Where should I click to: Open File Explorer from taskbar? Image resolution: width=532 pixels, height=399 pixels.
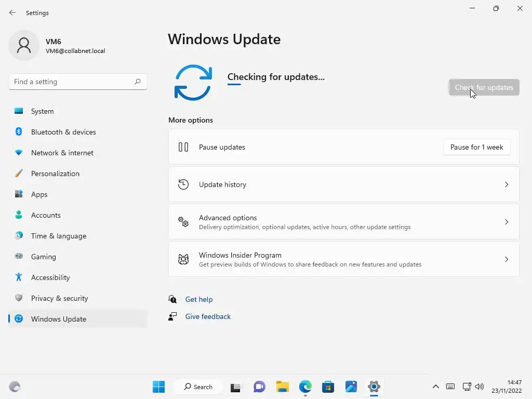tap(282, 387)
